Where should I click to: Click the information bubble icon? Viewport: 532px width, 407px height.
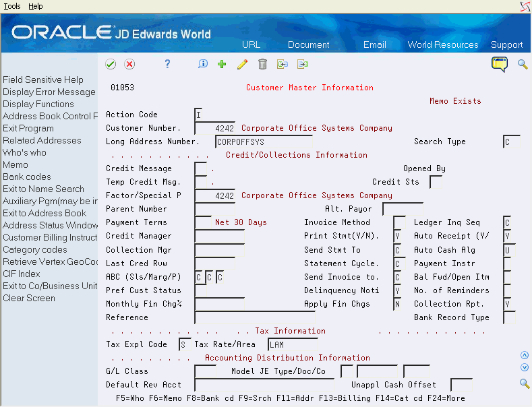point(203,64)
